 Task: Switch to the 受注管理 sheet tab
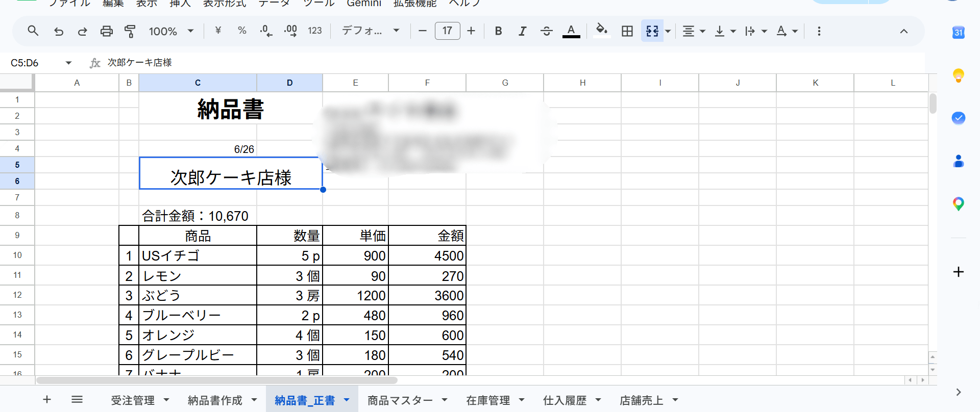click(x=133, y=400)
